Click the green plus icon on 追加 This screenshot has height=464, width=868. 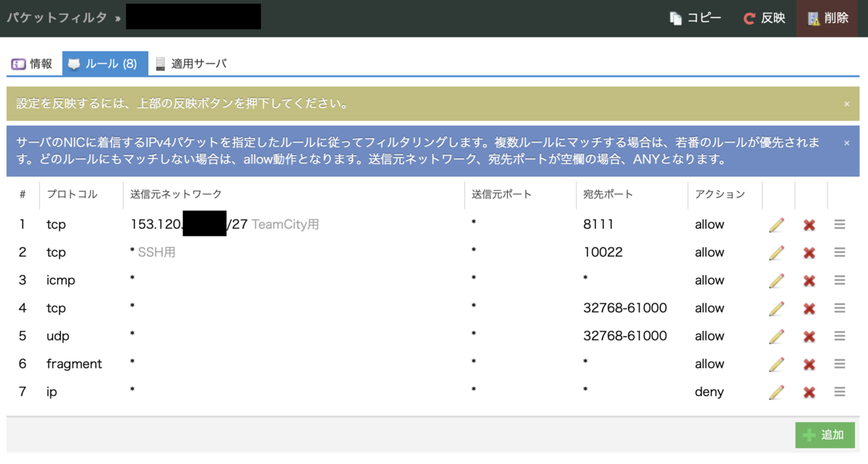810,435
